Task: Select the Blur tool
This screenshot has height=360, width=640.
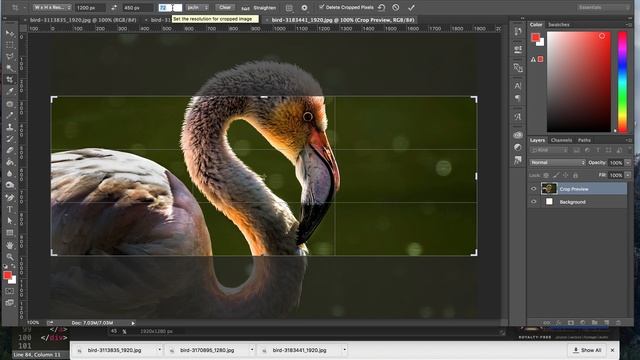Action: click(10, 173)
